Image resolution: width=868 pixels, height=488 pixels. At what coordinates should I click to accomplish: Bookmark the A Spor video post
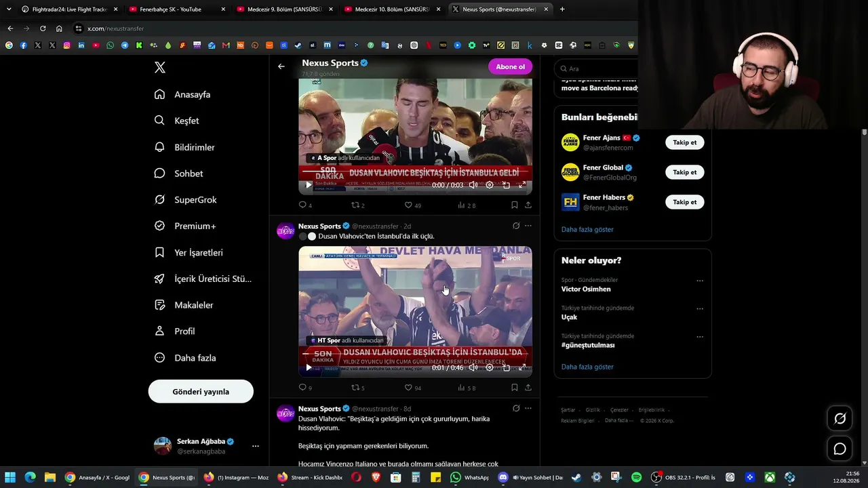(515, 205)
